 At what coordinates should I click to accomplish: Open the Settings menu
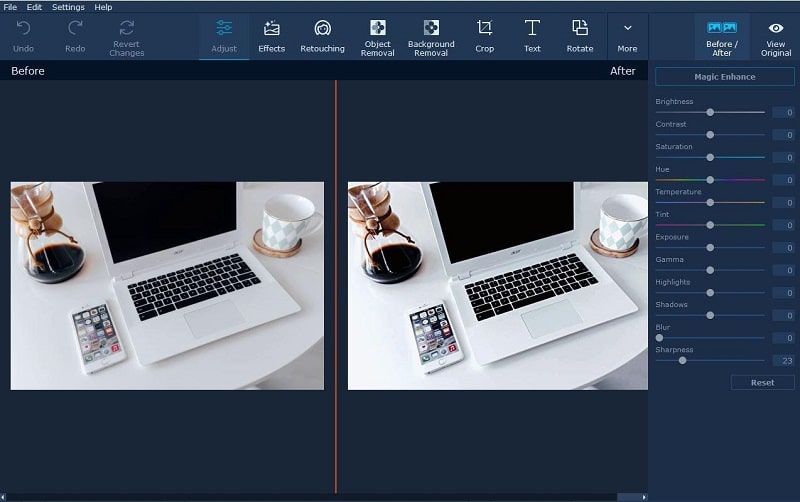coord(68,7)
